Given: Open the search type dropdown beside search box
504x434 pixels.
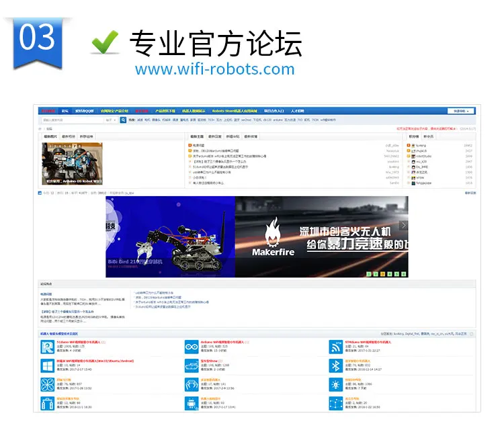Looking at the screenshot, I should coord(111,120).
